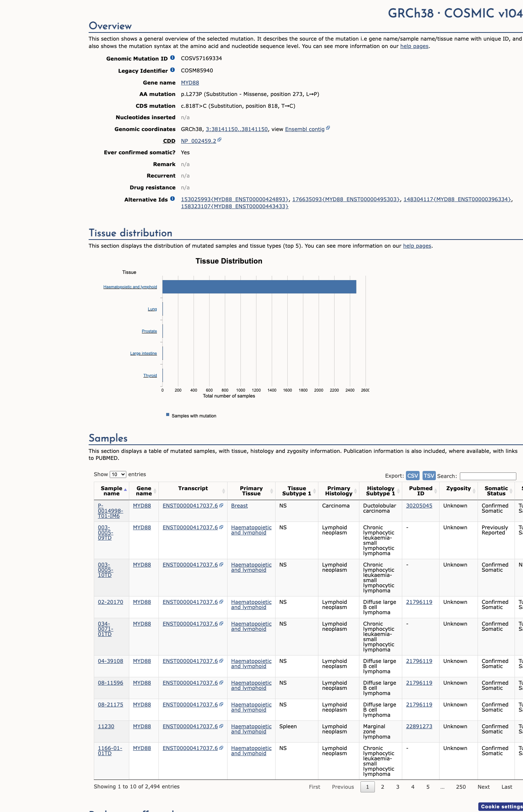Open the ENST00000417037.6 transcript link in 003-0005-10TD row
The image size is (523, 812).
coord(190,565)
